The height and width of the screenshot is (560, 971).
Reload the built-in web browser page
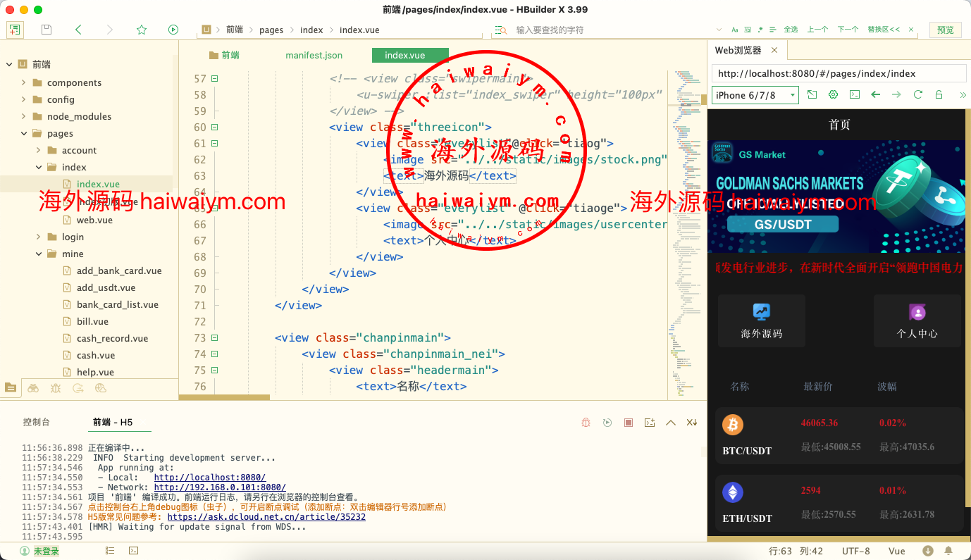pos(917,94)
